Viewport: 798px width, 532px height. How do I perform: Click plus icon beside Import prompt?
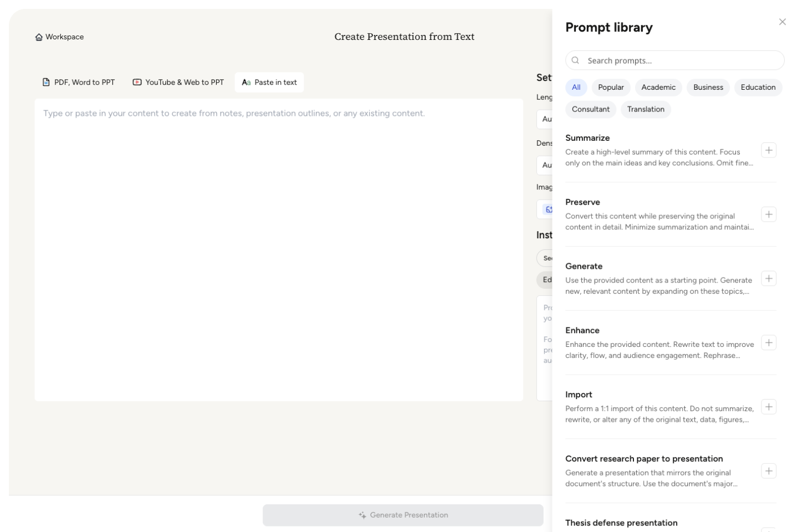tap(769, 407)
